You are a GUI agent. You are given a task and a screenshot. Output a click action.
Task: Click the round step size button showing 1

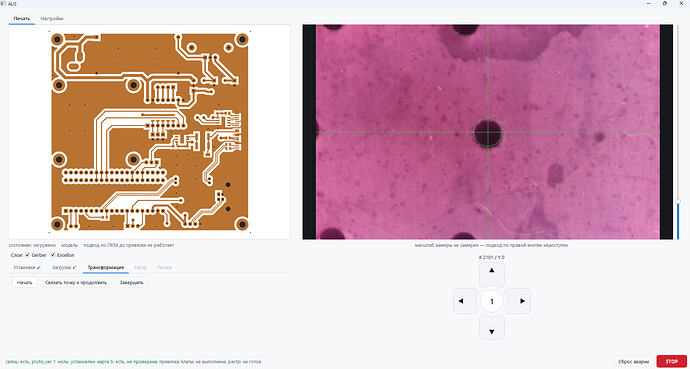(x=492, y=301)
